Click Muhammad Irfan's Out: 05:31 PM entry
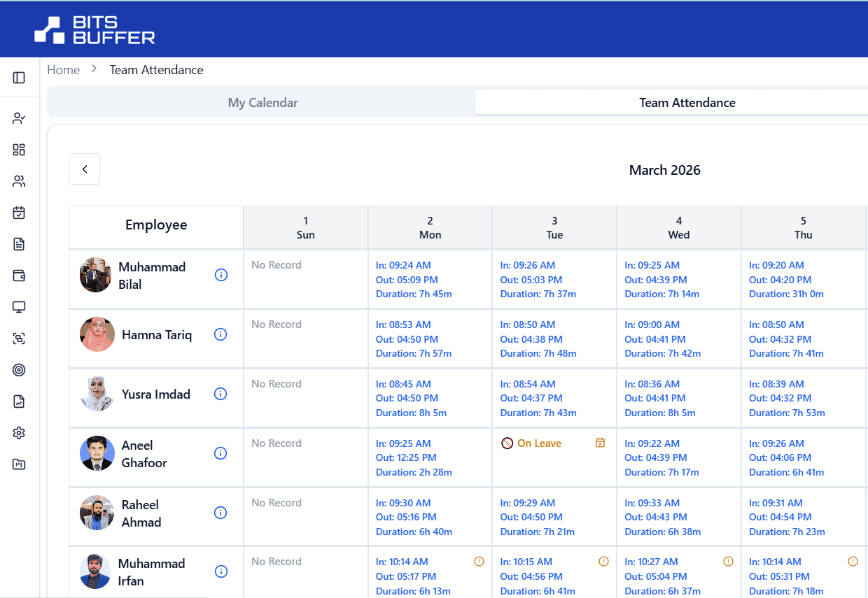This screenshot has width=868, height=598. tap(779, 576)
